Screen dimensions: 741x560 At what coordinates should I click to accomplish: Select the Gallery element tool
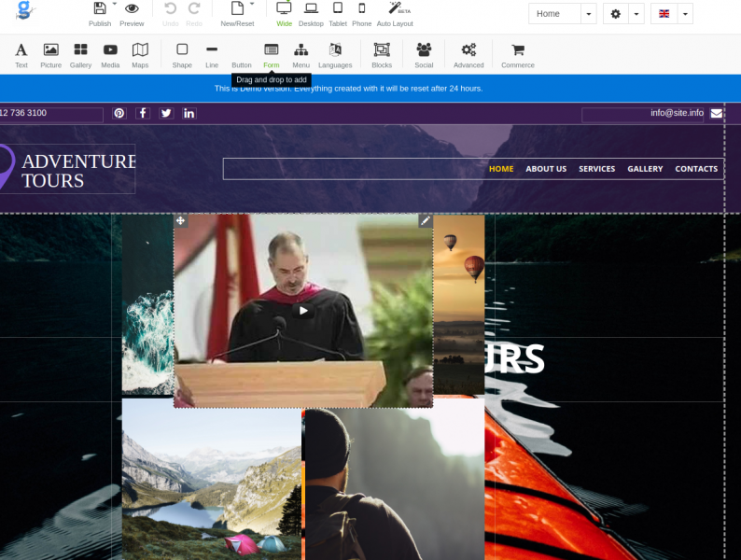click(81, 55)
